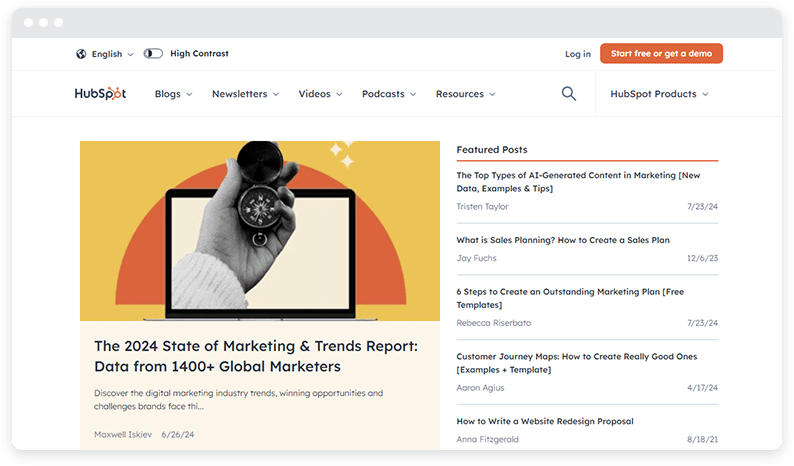
Task: Click the Log in link
Action: (578, 54)
